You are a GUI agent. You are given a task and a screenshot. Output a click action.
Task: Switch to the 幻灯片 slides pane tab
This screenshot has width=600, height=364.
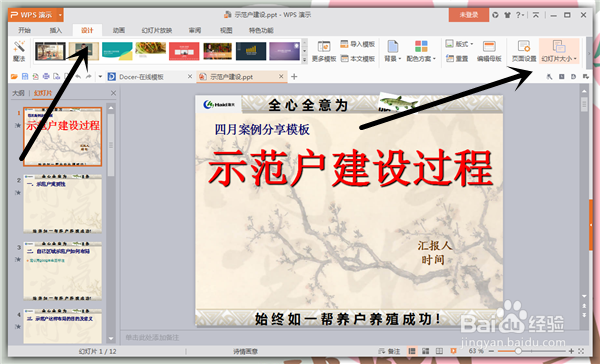(43, 93)
